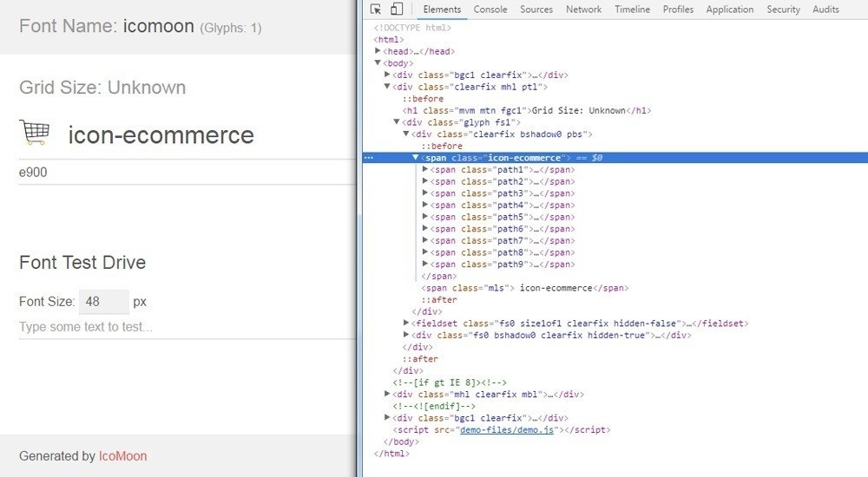
Task: Collapse the clearfix bshadow0 pbs div
Action: 405,134
